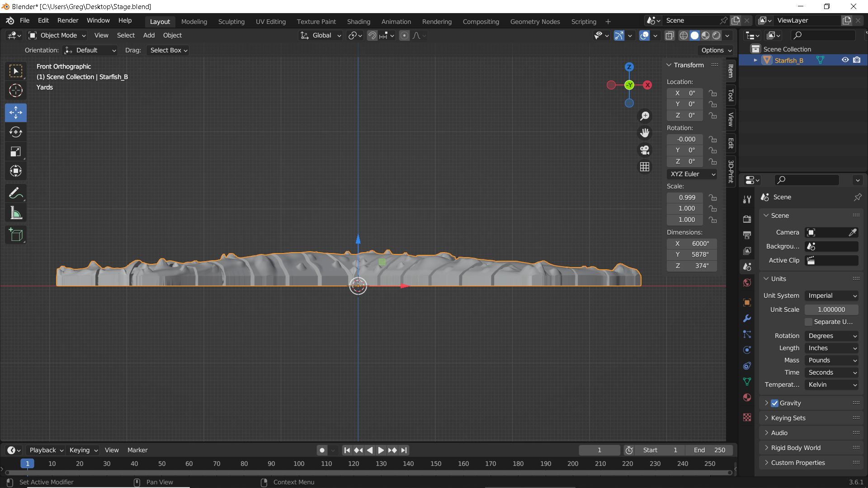This screenshot has width=868, height=488.
Task: Click the Unit Scale value field
Action: pos(832,310)
